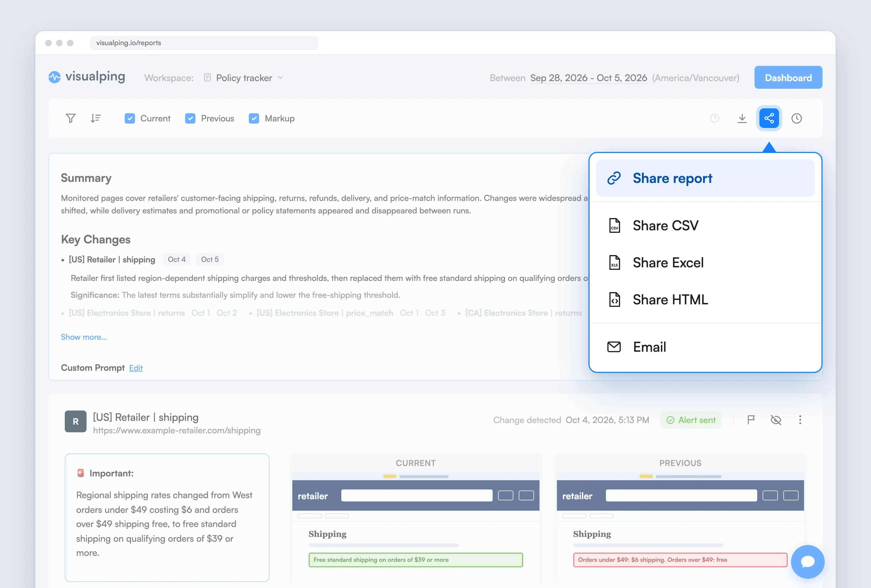Click the Edit link next to Custom Prompt

[136, 368]
